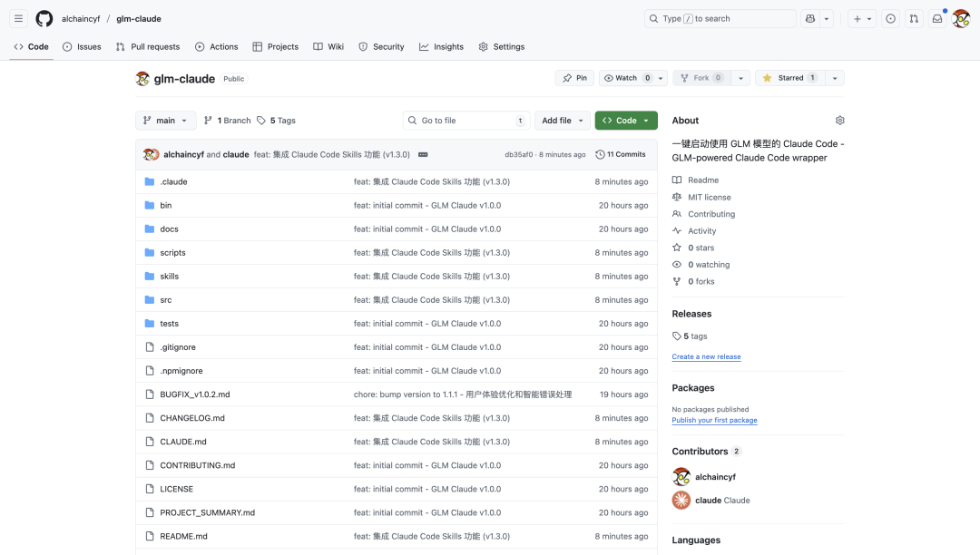Go to GitHub home via Octocat logo

click(44, 19)
